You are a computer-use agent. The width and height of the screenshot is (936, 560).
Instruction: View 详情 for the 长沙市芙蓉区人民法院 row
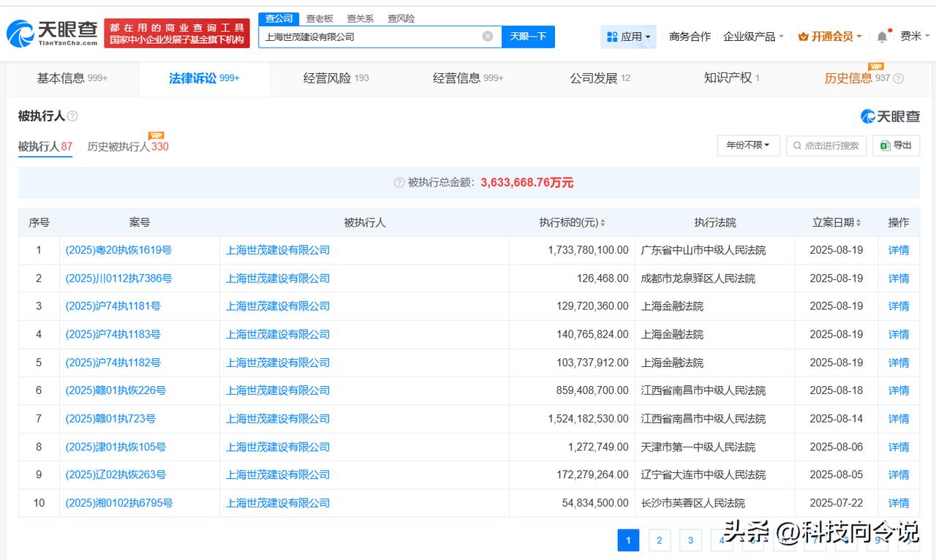pos(899,503)
